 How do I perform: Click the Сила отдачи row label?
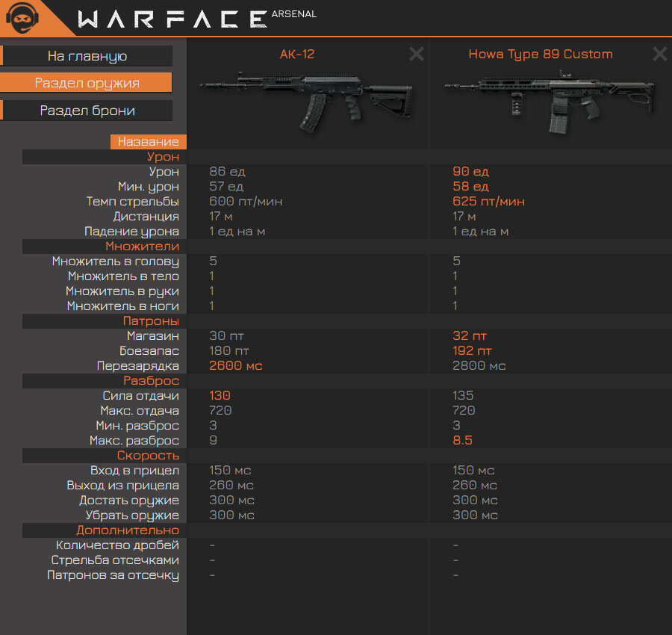[141, 395]
